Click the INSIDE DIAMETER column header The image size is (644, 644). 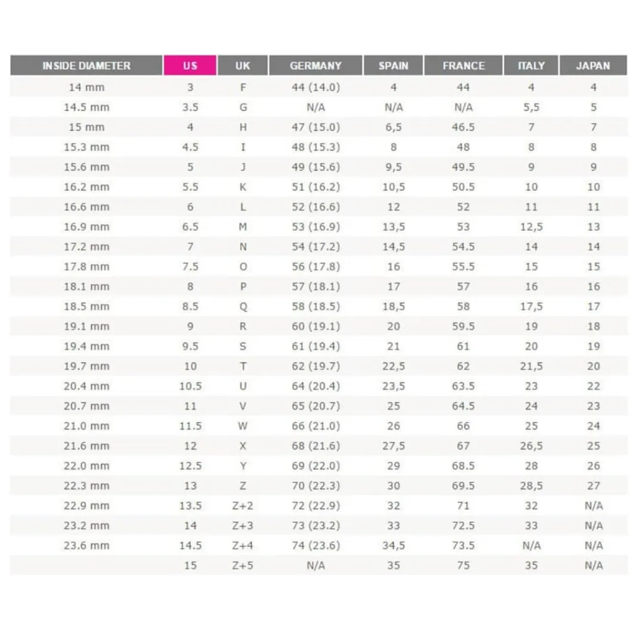pos(86,66)
